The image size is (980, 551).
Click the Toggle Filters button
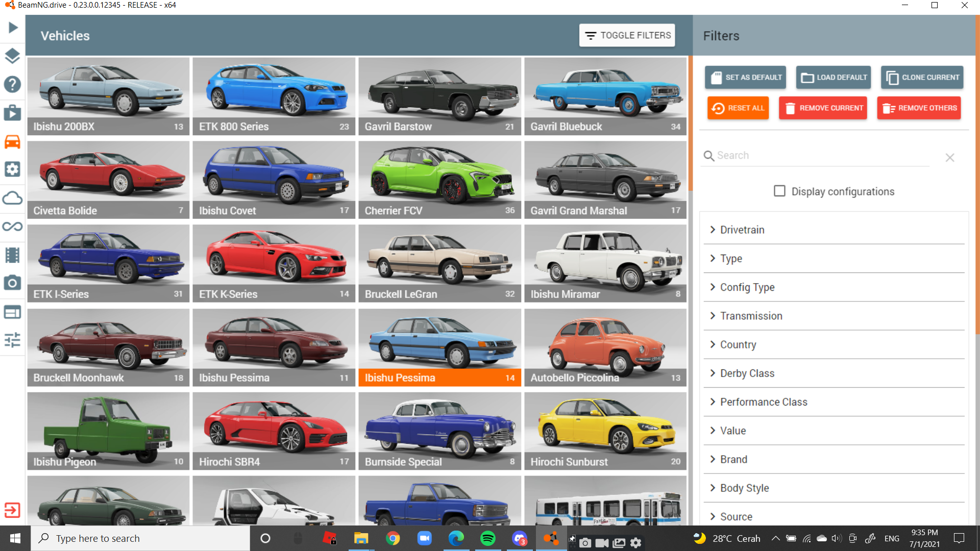click(x=627, y=35)
